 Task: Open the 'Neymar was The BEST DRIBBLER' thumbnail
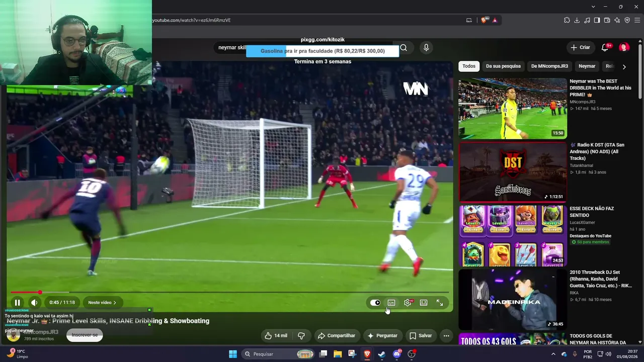point(513,108)
